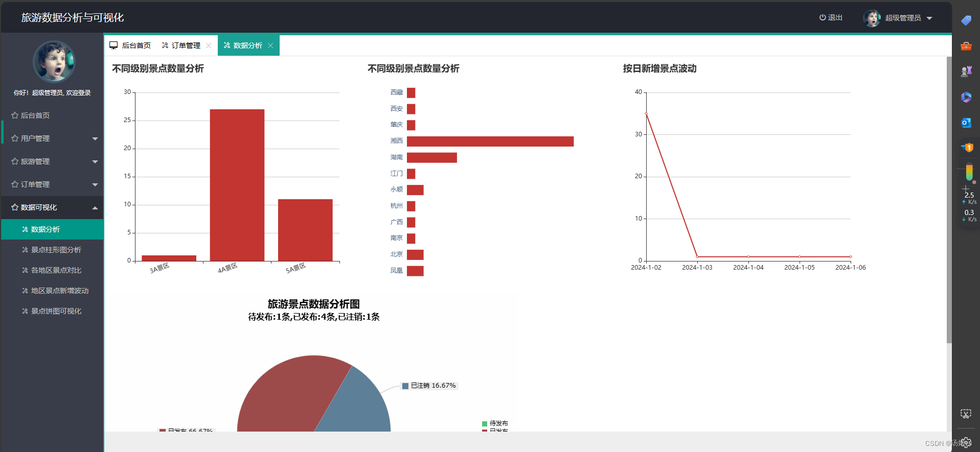
Task: Click the power icon next to 退出
Action: [823, 17]
